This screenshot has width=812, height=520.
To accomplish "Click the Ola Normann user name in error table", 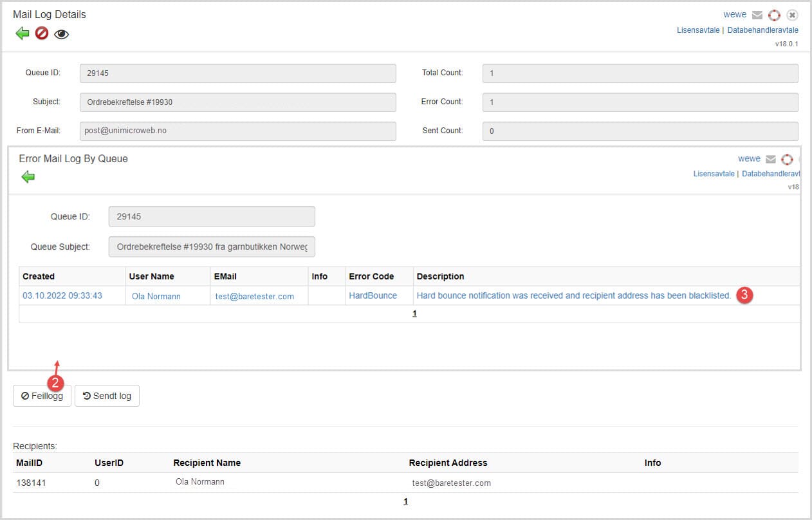I will [156, 296].
